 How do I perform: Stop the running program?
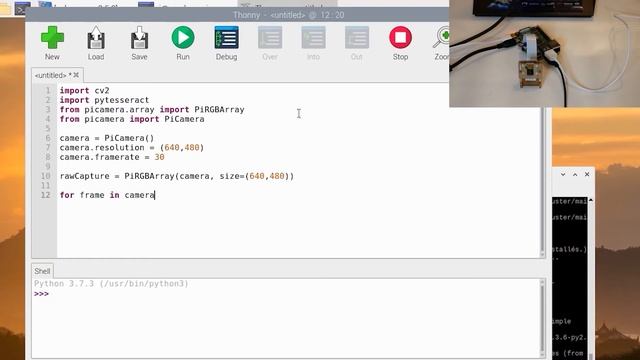click(x=400, y=43)
